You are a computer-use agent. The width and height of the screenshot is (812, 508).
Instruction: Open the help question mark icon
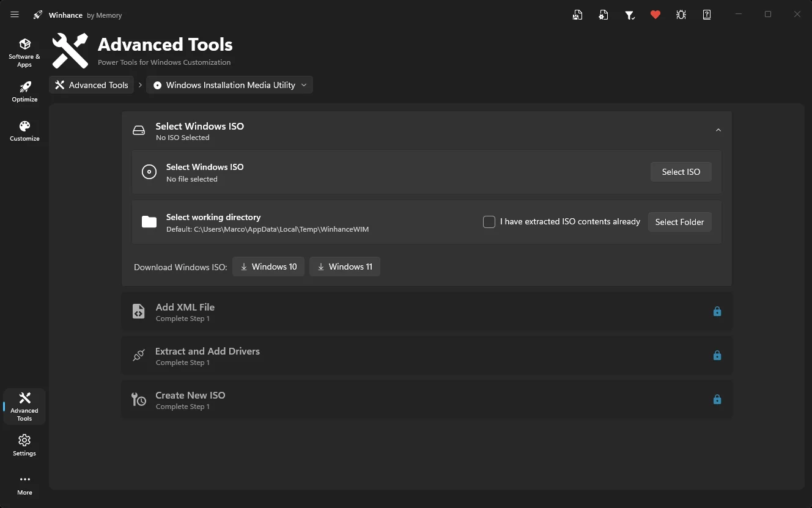pyautogui.click(x=707, y=15)
